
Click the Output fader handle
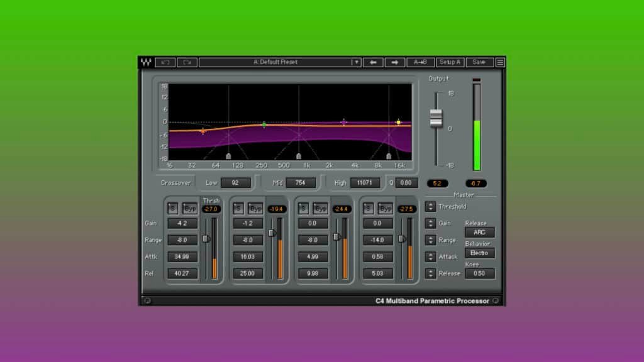click(x=436, y=118)
